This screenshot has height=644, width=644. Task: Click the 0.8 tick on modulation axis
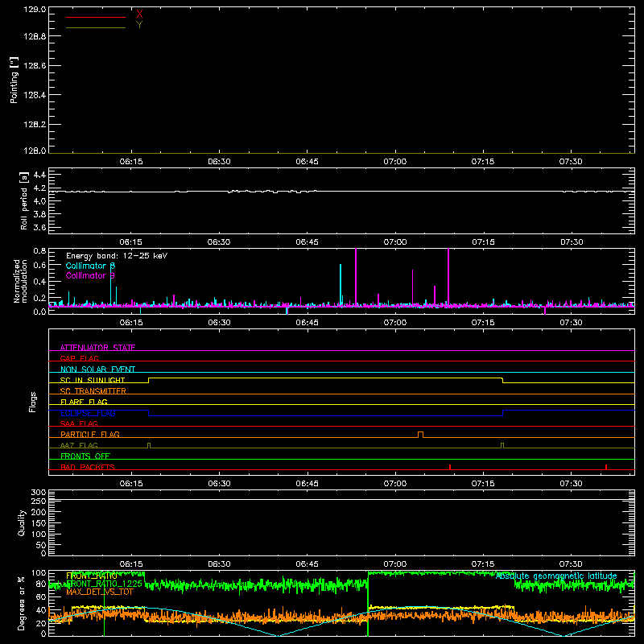pyautogui.click(x=39, y=250)
